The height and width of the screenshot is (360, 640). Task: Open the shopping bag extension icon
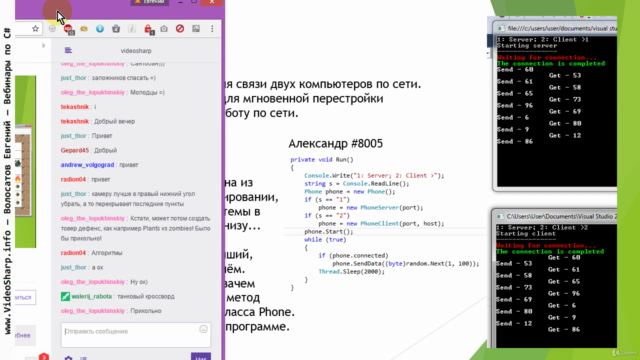116,29
